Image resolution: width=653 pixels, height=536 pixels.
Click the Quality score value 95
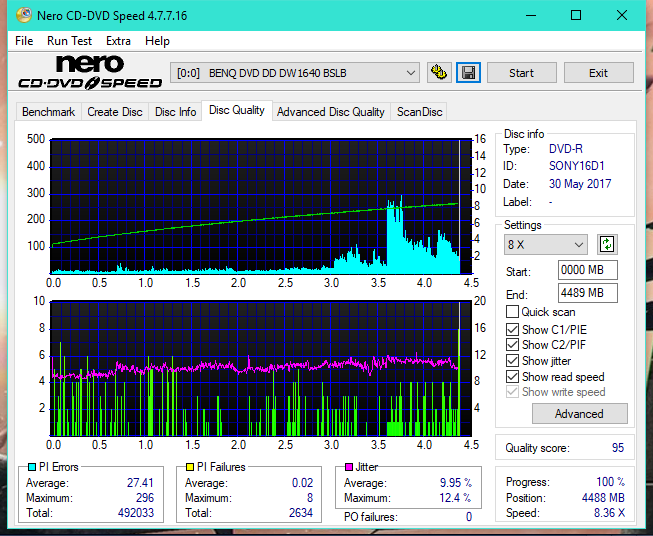pos(618,448)
